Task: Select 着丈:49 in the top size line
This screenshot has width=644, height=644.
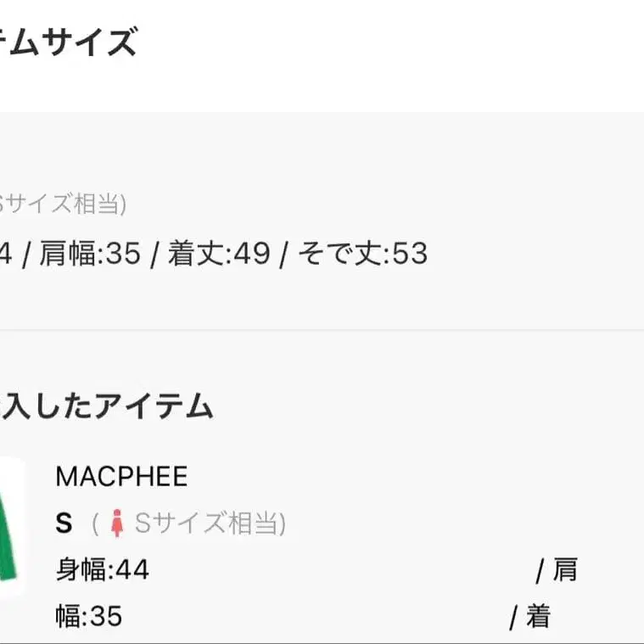Action: [x=218, y=254]
